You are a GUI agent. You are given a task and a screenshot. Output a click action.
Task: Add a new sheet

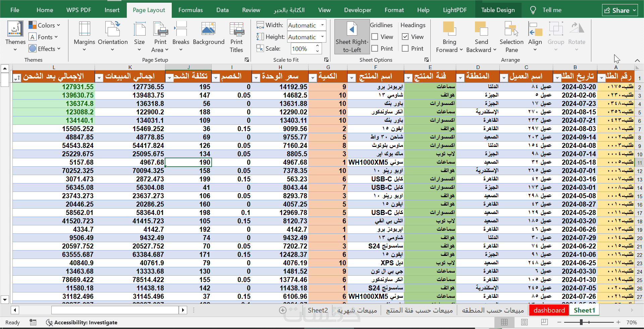click(282, 310)
